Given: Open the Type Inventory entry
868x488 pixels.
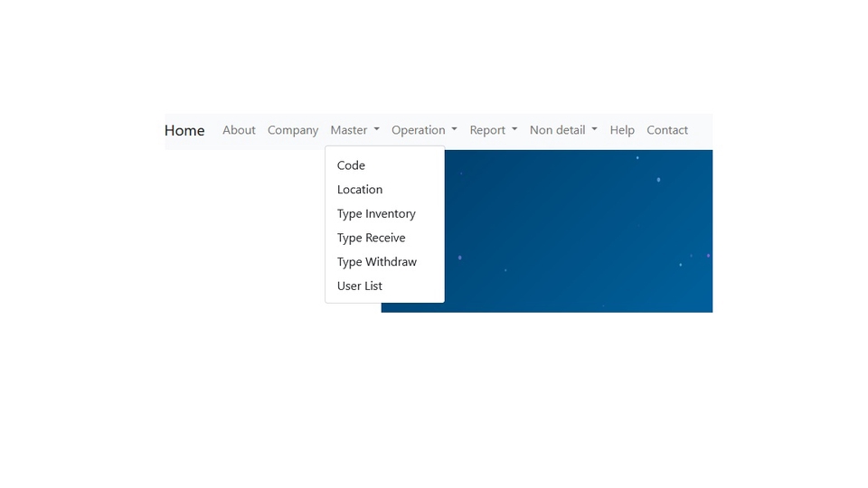Looking at the screenshot, I should pos(376,214).
